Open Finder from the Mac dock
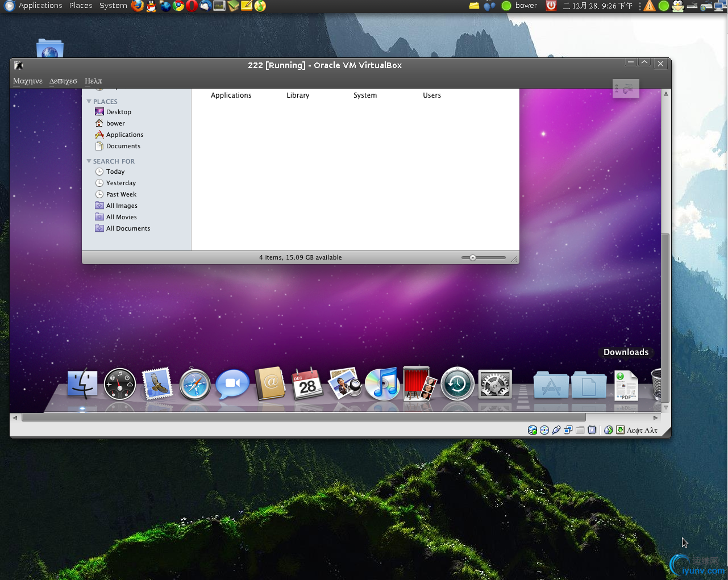Image resolution: width=728 pixels, height=580 pixels. coord(82,384)
